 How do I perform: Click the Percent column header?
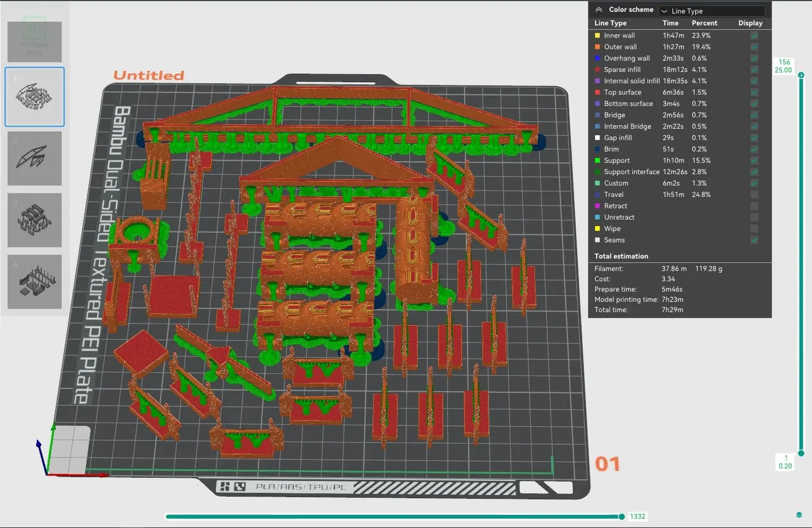pos(704,23)
